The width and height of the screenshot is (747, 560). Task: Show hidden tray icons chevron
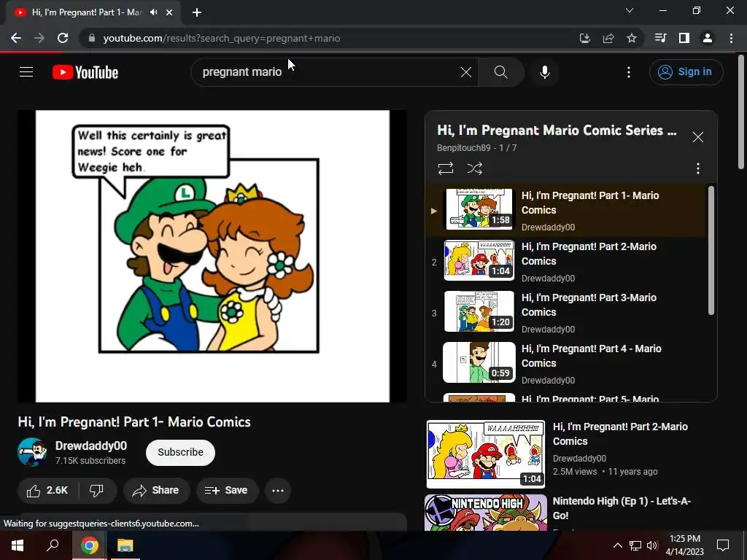pos(617,545)
